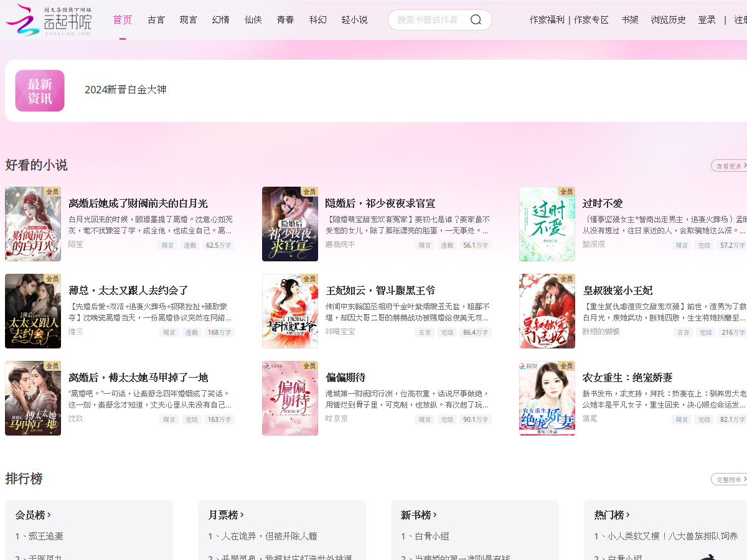Expand the 月票榜 ranking list
The width and height of the screenshot is (747, 560).
[x=226, y=515]
